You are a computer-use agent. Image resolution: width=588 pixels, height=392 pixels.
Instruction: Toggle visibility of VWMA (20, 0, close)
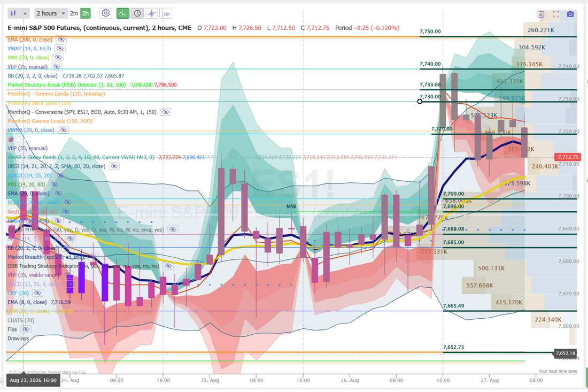63,130
